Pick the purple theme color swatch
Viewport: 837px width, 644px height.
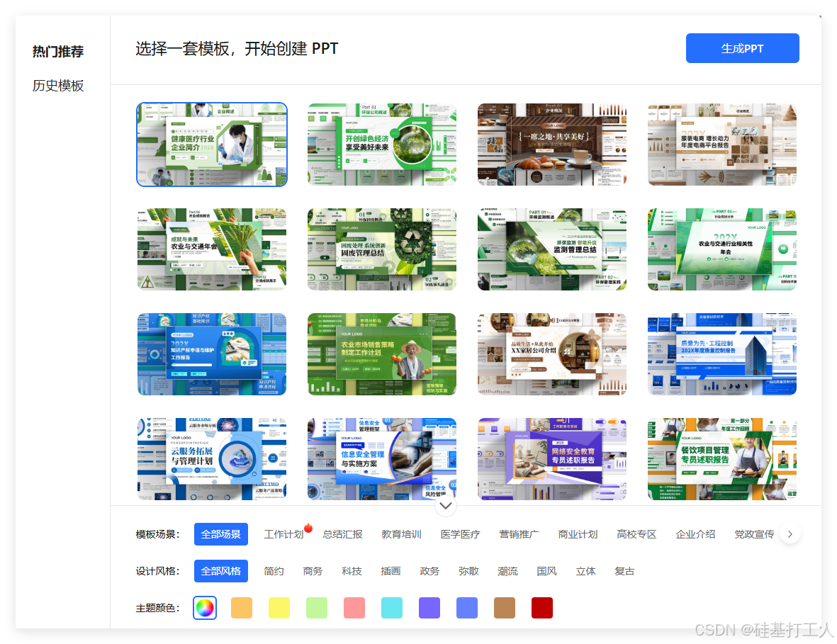click(429, 607)
